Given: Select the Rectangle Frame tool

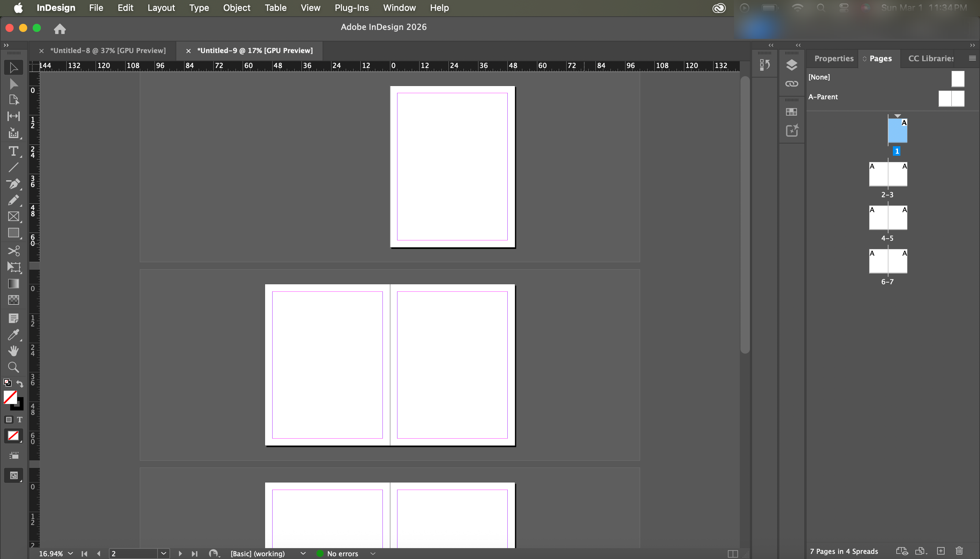Looking at the screenshot, I should pyautogui.click(x=14, y=217).
